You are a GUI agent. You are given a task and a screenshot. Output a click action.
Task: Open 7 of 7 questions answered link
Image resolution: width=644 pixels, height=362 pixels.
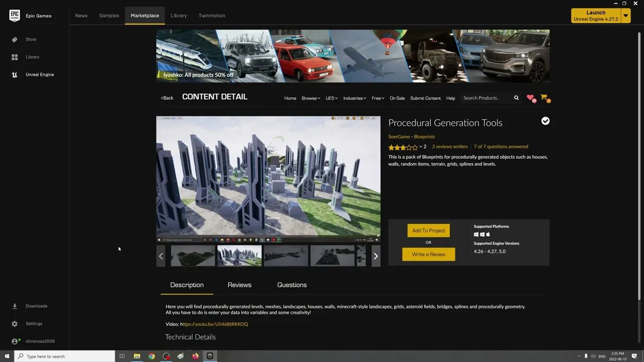click(x=501, y=147)
